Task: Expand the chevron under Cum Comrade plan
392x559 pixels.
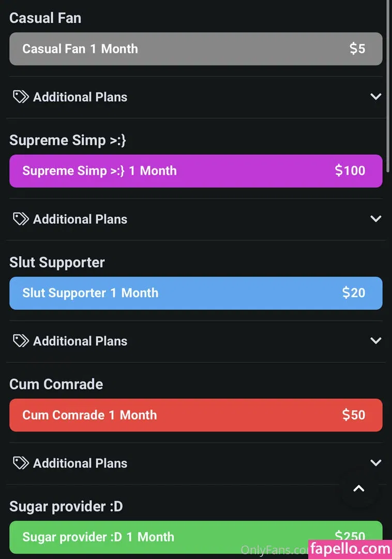Action: pyautogui.click(x=376, y=463)
